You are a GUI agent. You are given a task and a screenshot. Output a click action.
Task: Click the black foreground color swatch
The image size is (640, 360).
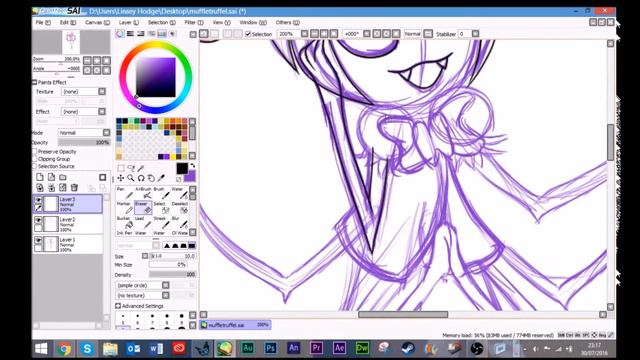pyautogui.click(x=182, y=168)
